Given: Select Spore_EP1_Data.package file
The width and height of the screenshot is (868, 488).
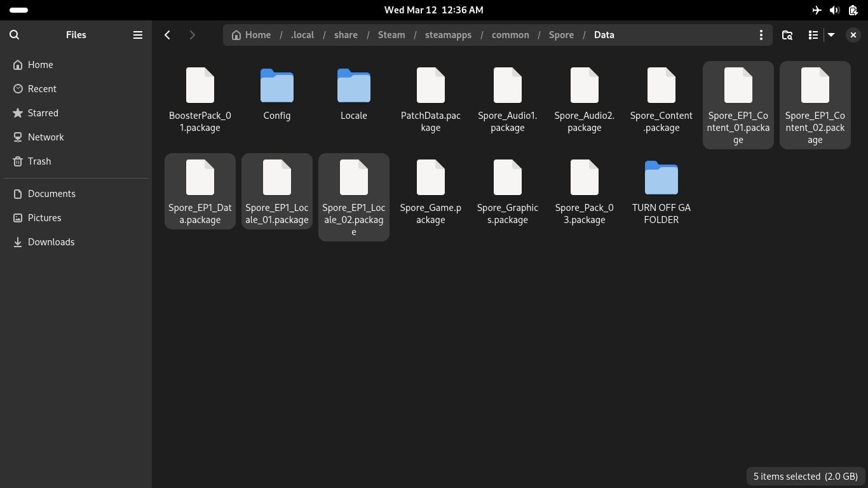Looking at the screenshot, I should pyautogui.click(x=200, y=191).
